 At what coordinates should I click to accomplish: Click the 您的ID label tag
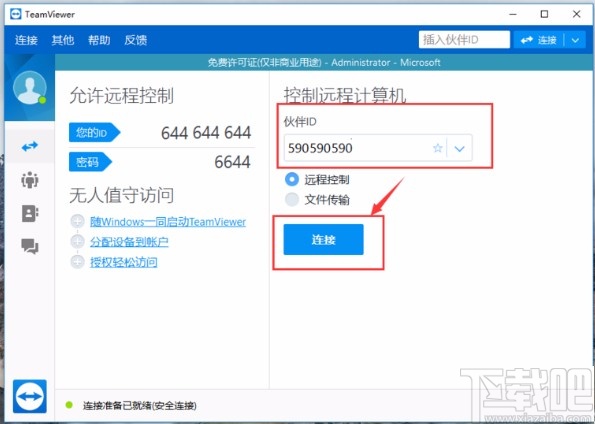(94, 132)
